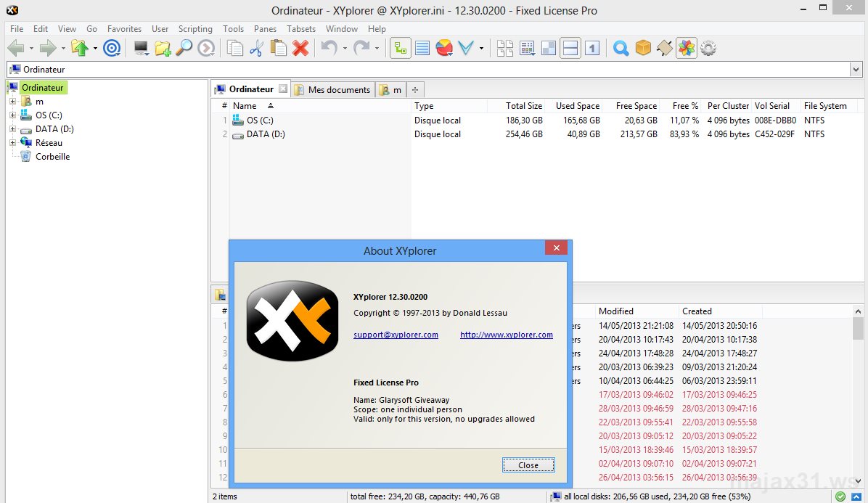868x503 pixels.
Task: Undo last action with curved arrow
Action: click(329, 49)
